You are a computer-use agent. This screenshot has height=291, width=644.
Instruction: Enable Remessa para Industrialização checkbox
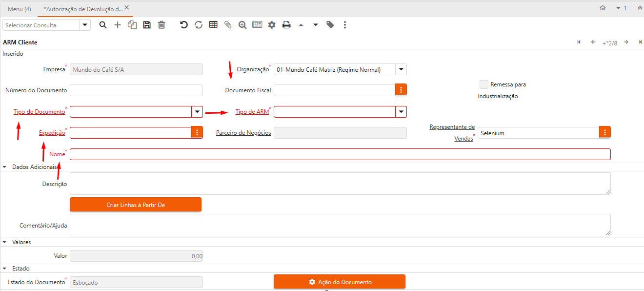click(x=483, y=84)
